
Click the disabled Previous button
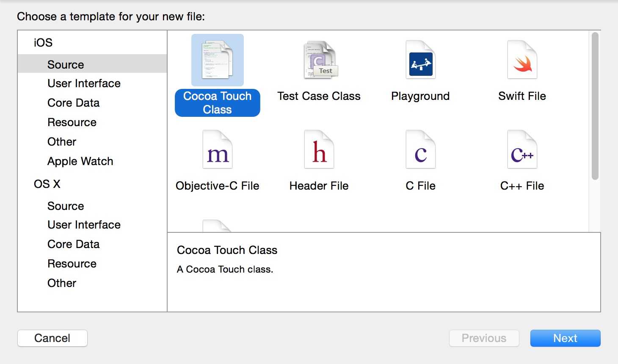pos(484,338)
